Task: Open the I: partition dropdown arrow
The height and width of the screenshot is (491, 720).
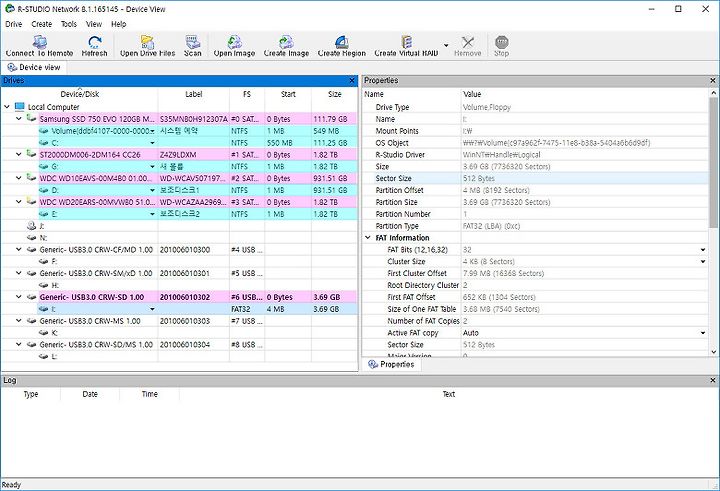Action: (152, 309)
